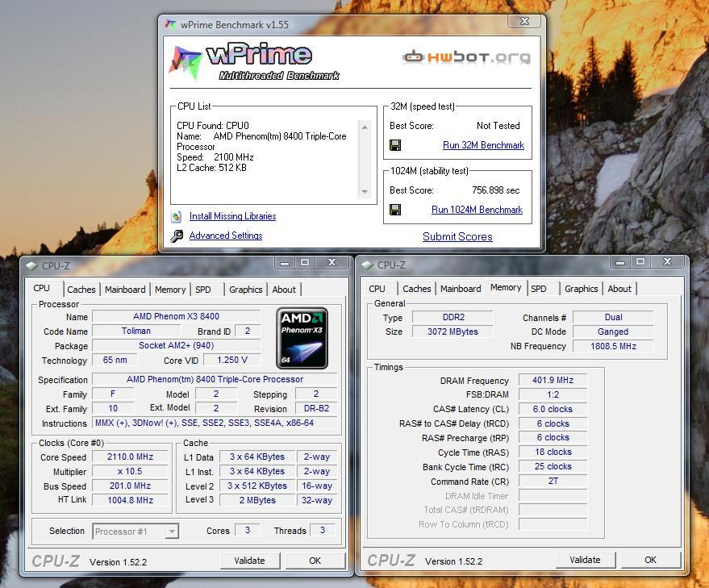709x588 pixels.
Task: Click the HWBOT.org logo in wPrime
Action: click(x=467, y=57)
